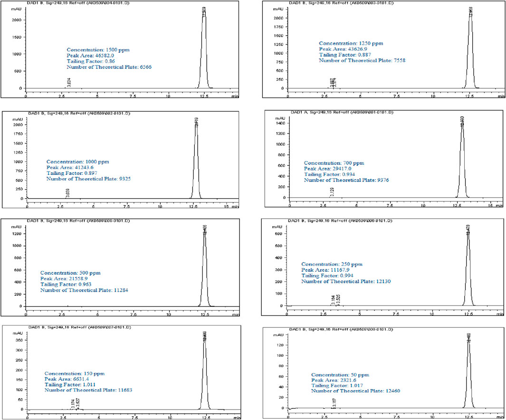
Task: Pick "Number of Theoretical Plate: 7558" line
Action: point(362,60)
